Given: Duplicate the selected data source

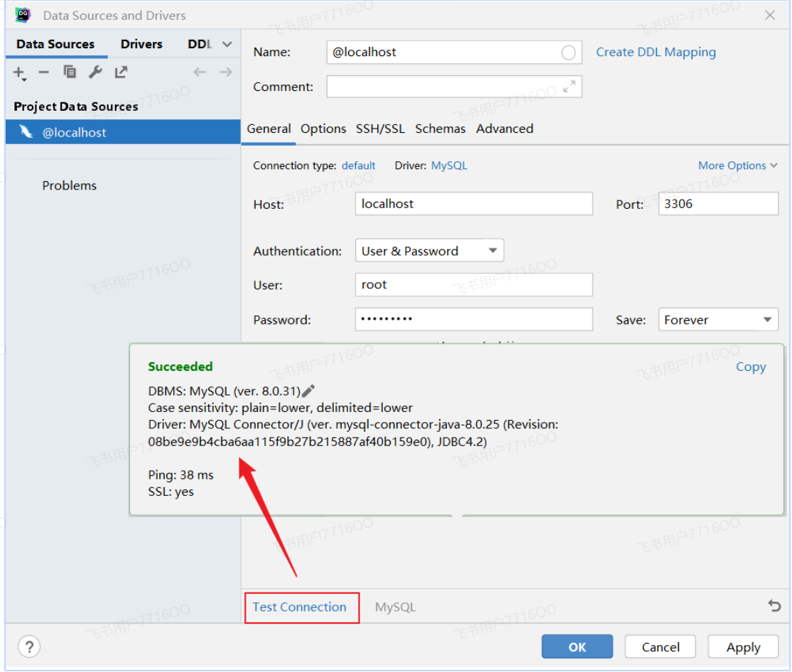Looking at the screenshot, I should click(70, 72).
